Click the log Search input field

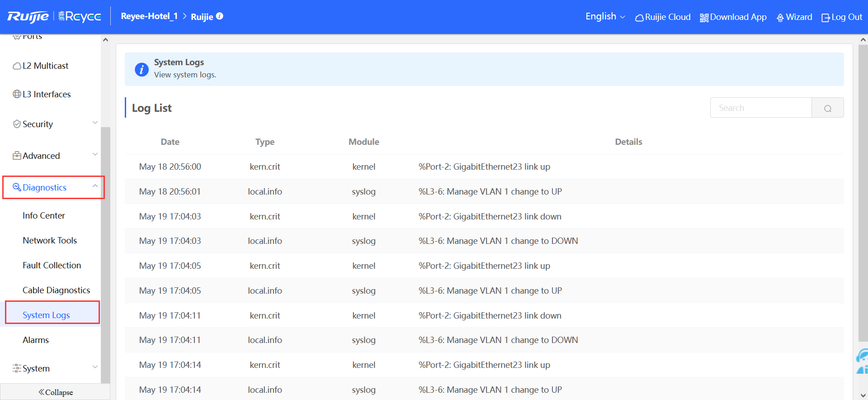click(761, 108)
